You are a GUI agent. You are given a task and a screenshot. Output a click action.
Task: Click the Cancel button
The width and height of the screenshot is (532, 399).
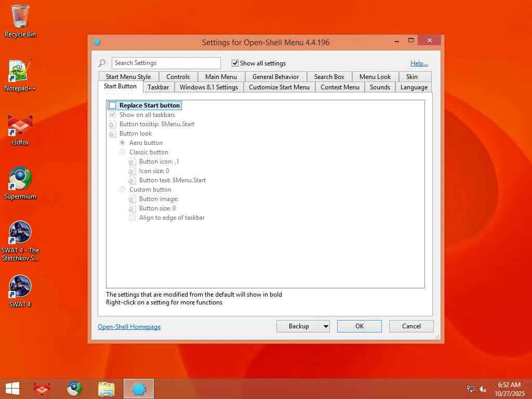point(411,326)
